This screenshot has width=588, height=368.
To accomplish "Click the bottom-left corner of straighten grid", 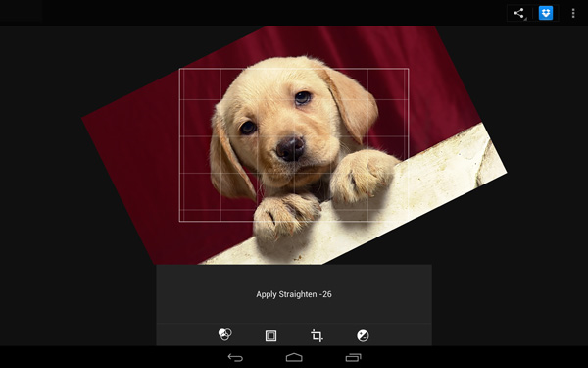I will [x=179, y=221].
